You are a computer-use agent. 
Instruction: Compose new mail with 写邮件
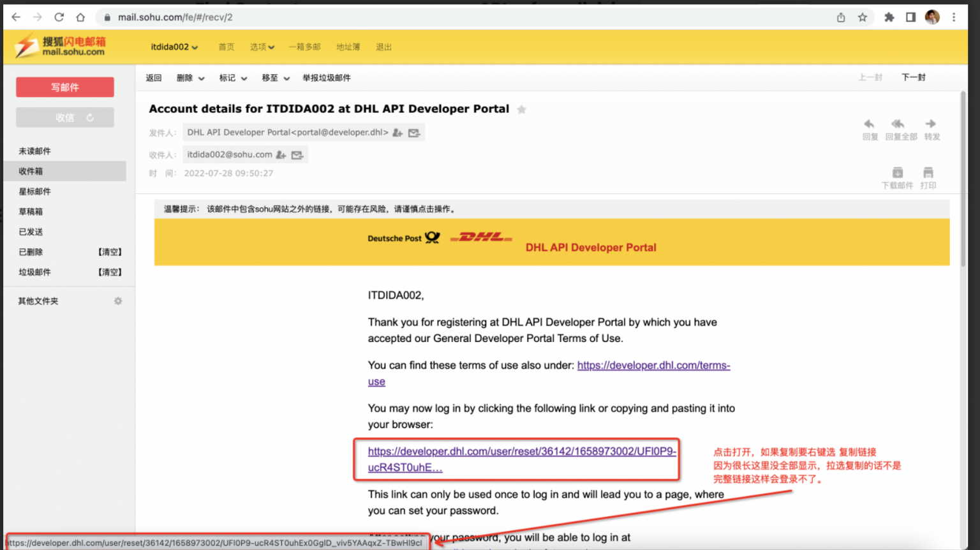pos(65,87)
